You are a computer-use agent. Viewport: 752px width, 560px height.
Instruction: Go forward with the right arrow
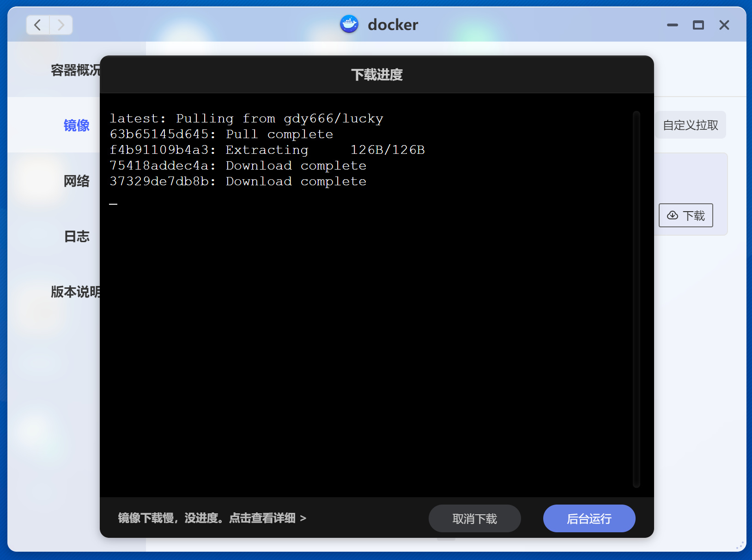coord(61,25)
